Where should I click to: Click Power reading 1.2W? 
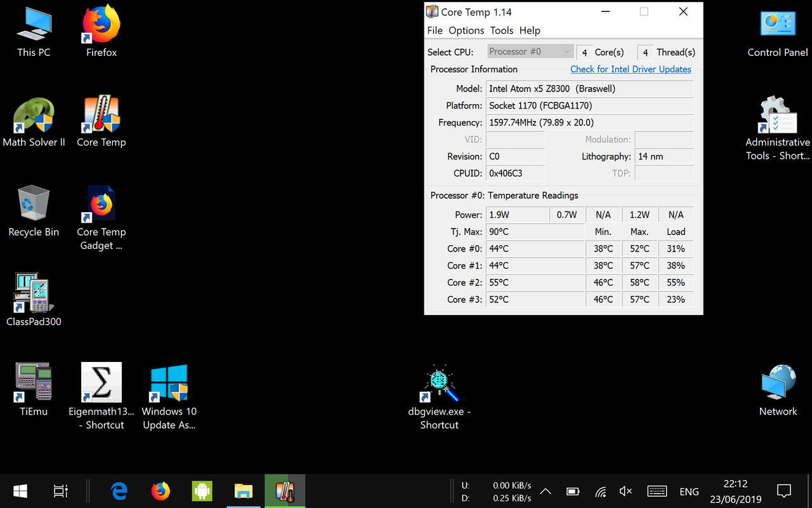639,215
